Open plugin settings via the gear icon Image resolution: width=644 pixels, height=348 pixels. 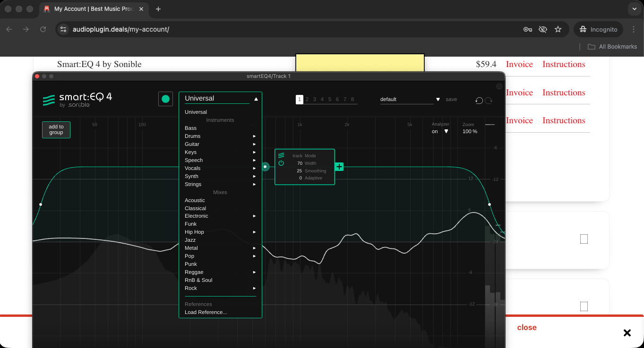coord(499,86)
